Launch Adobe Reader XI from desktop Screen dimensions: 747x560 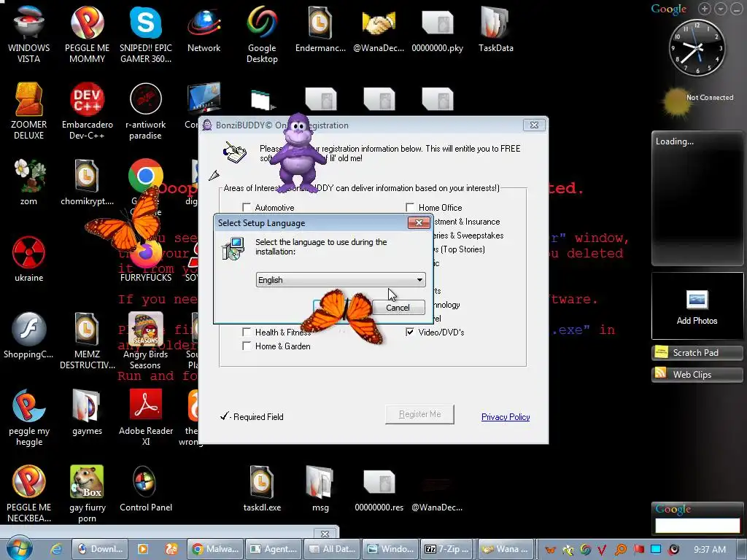click(x=146, y=417)
